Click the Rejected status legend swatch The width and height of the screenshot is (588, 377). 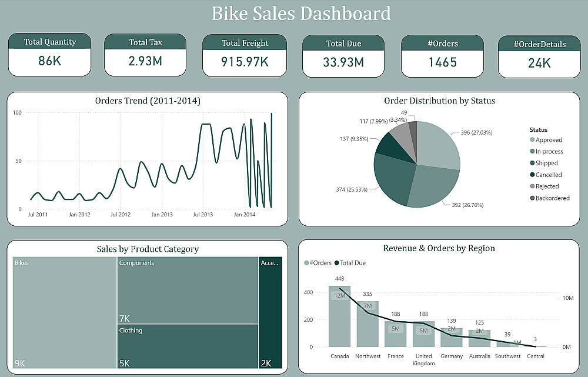click(x=532, y=186)
